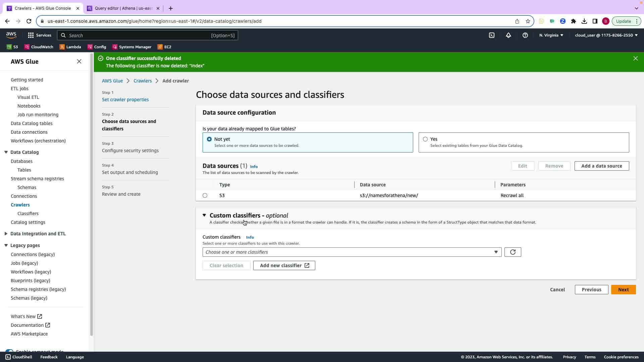Image resolution: width=644 pixels, height=362 pixels.
Task: Click the Lambda bookmark shortcut
Action: tap(70, 47)
